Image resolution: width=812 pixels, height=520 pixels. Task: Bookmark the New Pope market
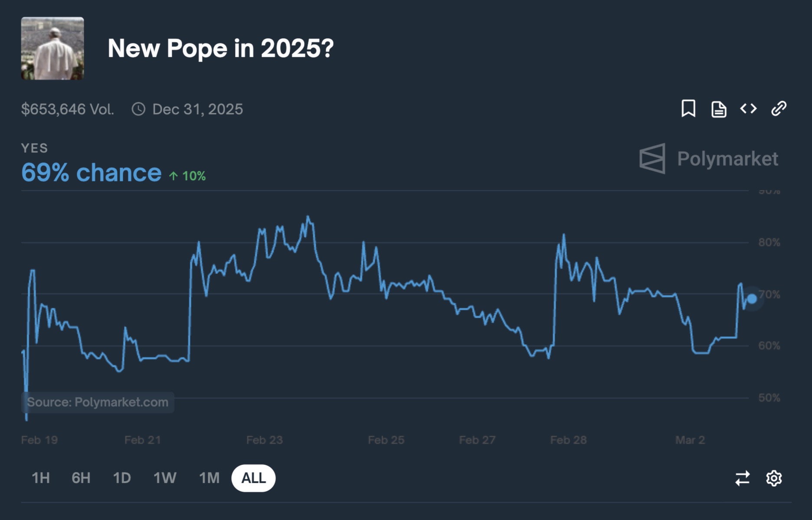pos(688,109)
